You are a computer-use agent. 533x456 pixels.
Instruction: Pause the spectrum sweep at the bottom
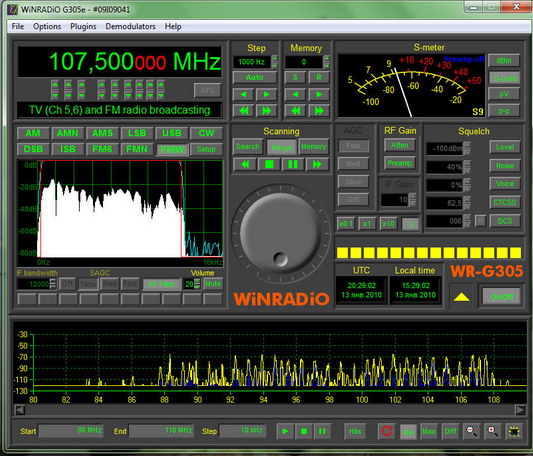pyautogui.click(x=322, y=432)
